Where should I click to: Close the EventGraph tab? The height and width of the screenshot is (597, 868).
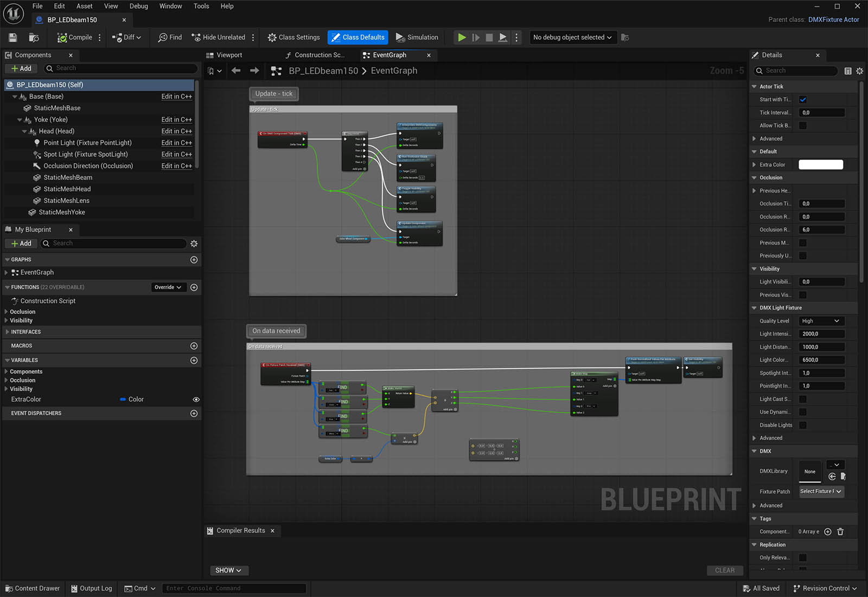(x=429, y=55)
